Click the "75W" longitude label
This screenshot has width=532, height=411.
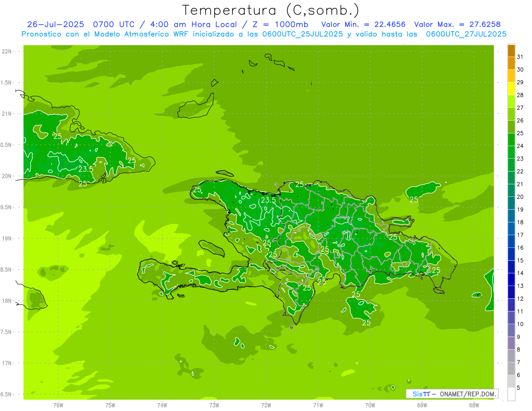pyautogui.click(x=110, y=405)
